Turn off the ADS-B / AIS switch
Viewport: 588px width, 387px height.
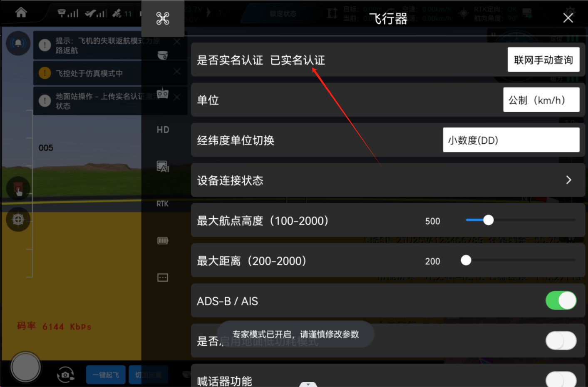click(561, 300)
